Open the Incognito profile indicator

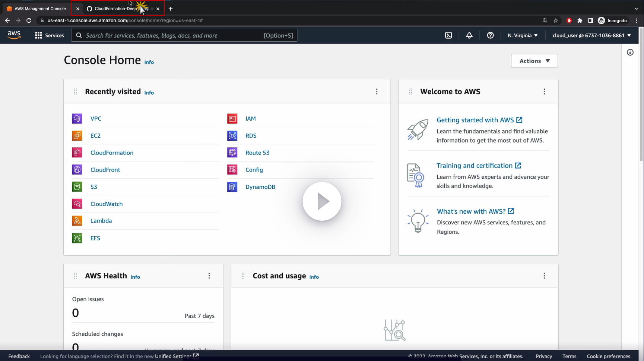(x=612, y=20)
